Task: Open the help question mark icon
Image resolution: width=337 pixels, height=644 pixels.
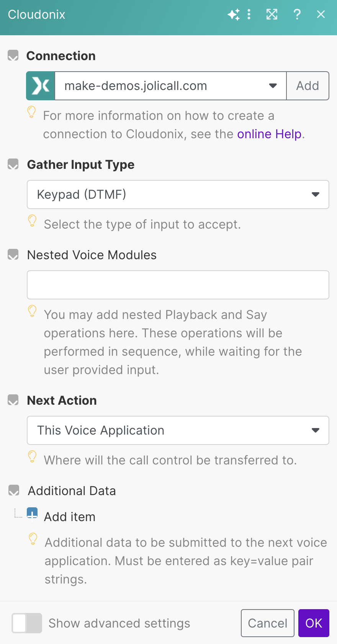Action: (297, 15)
